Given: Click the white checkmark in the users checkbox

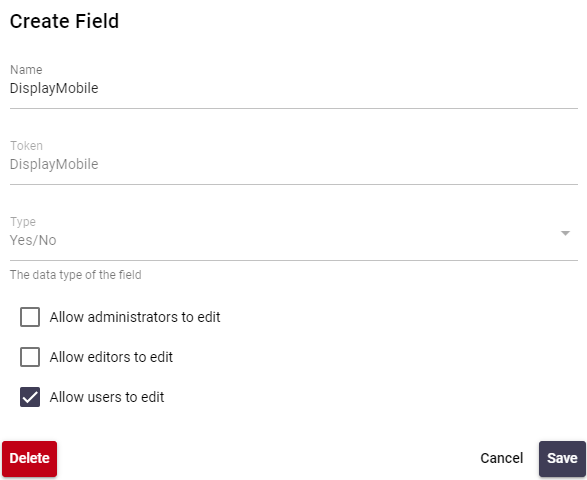Looking at the screenshot, I should click(x=30, y=397).
